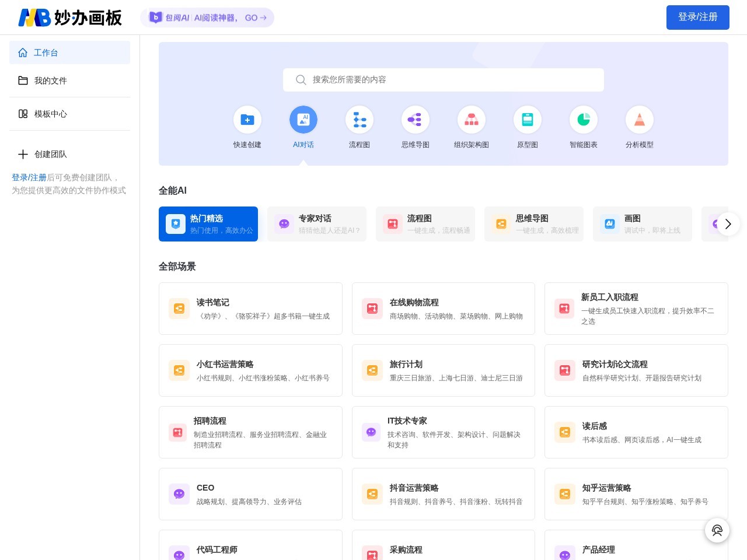Open the 读后感 scene card
The width and height of the screenshot is (747, 560).
click(636, 432)
